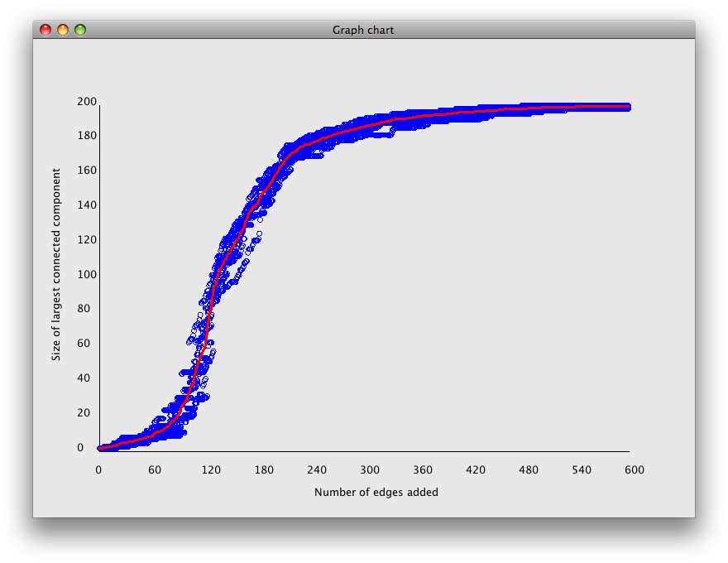Click the 360 x-axis tick label
This screenshot has height=563, width=728.
423,470
